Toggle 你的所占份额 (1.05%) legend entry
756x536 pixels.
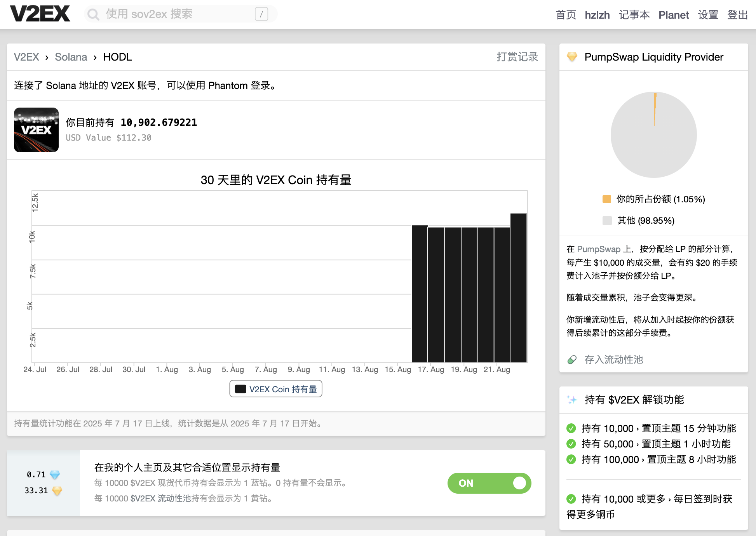point(654,199)
